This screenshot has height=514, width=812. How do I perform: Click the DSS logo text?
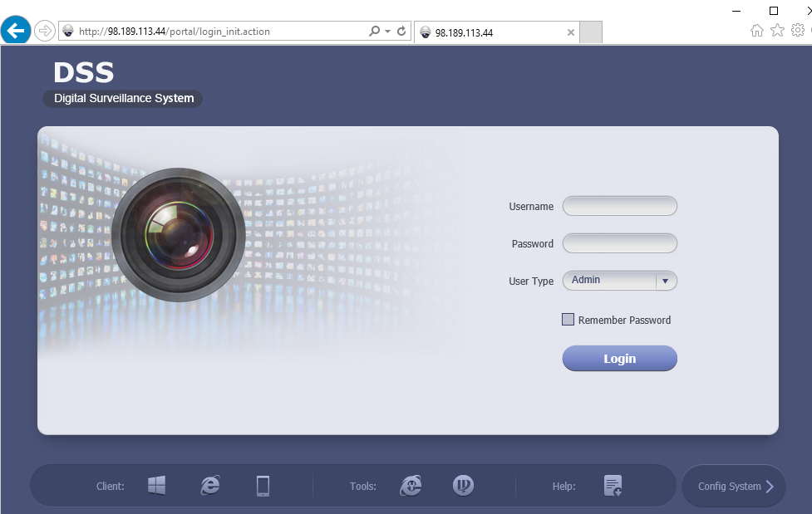pos(83,72)
